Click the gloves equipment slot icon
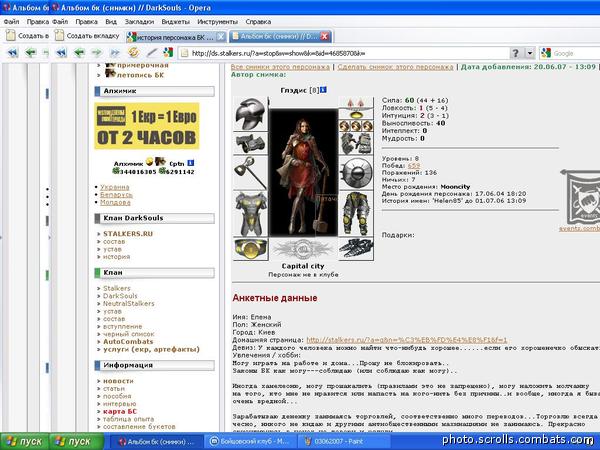This screenshot has height=450, width=600. click(x=356, y=143)
